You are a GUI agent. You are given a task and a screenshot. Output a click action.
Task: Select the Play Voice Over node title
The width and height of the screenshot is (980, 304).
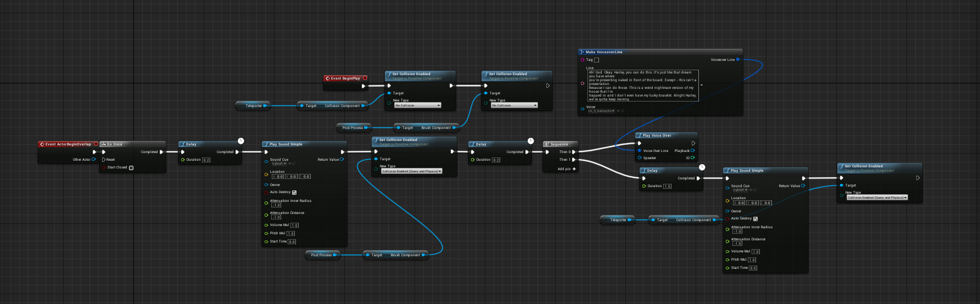657,136
